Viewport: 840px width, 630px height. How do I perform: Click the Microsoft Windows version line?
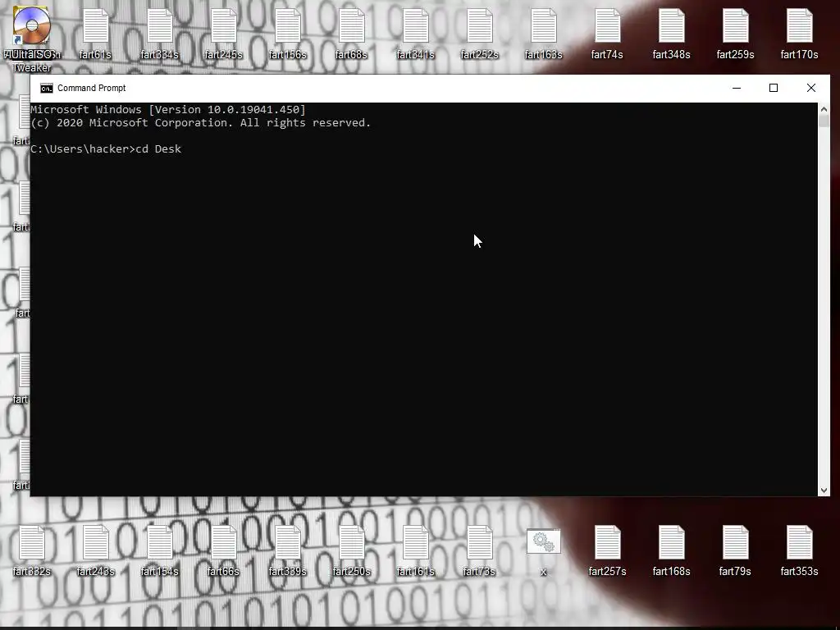click(x=168, y=110)
